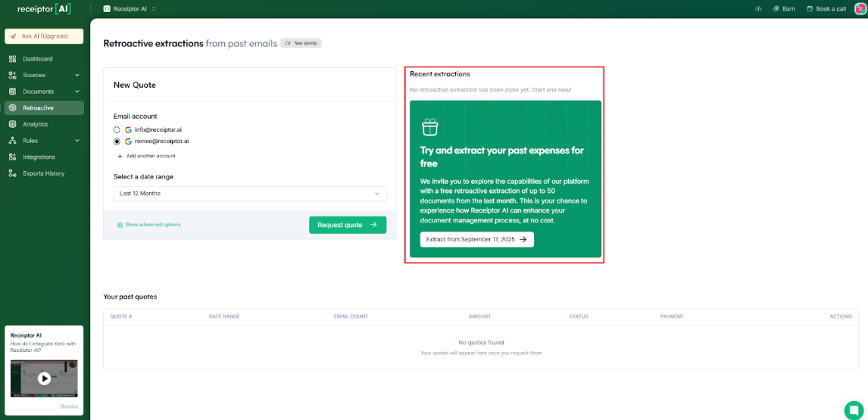Viewport: 868px width, 420px height.
Task: Click Google icon beside info@receiptor.ai
Action: (129, 130)
